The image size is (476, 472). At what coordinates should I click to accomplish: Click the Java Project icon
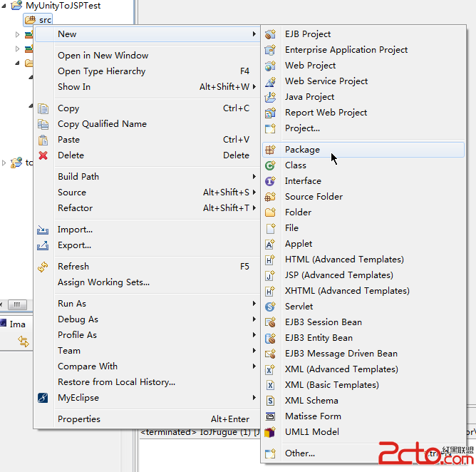coord(270,97)
